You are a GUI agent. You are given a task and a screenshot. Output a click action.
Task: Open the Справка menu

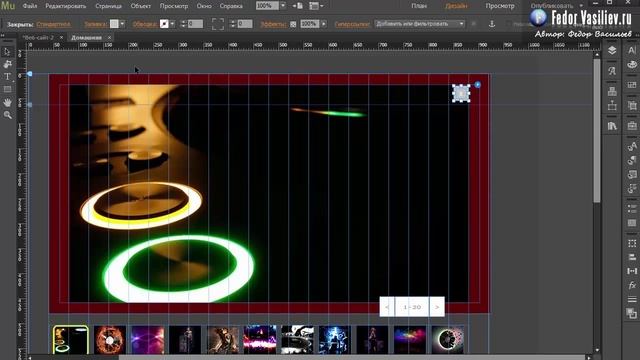(231, 6)
